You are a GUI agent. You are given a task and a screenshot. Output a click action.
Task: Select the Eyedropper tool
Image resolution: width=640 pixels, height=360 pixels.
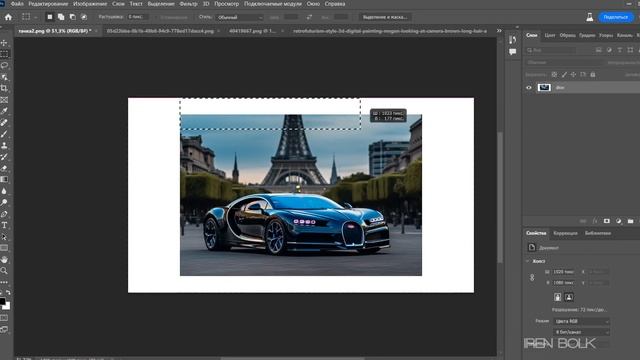point(4,111)
